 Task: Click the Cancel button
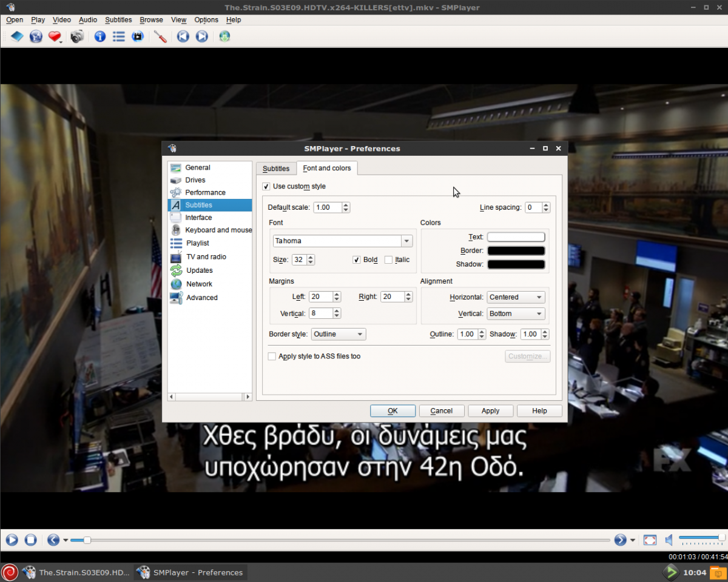tap(442, 411)
